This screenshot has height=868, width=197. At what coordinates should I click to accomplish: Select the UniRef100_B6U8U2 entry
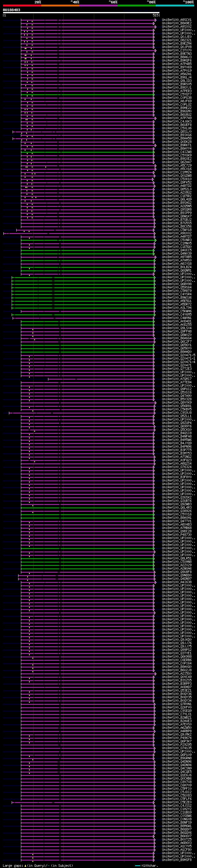point(177,115)
